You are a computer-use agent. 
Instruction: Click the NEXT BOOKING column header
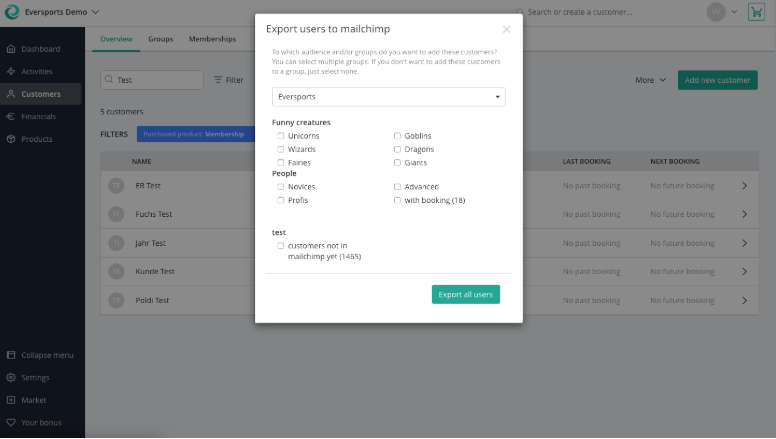click(x=675, y=161)
